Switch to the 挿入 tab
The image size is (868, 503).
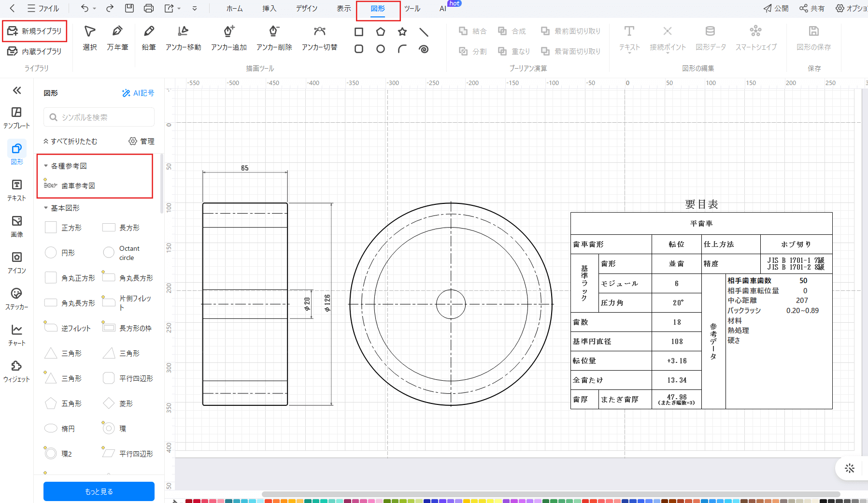point(270,8)
